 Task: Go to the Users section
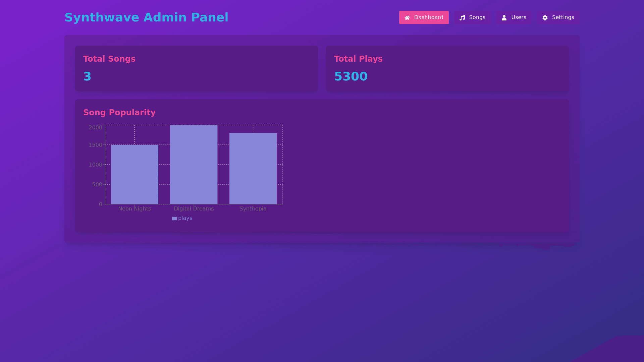pos(514,17)
